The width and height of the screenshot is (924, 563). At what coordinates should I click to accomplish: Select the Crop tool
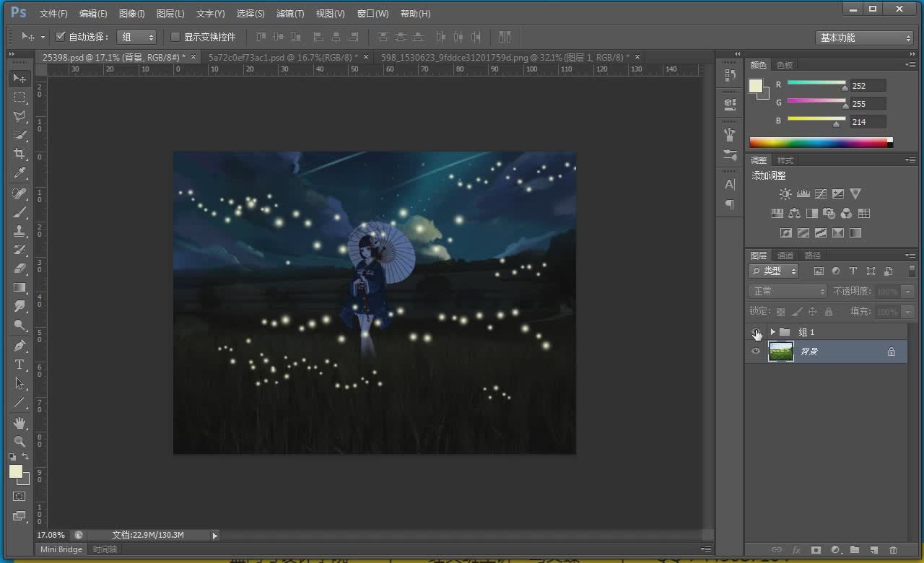(x=19, y=154)
